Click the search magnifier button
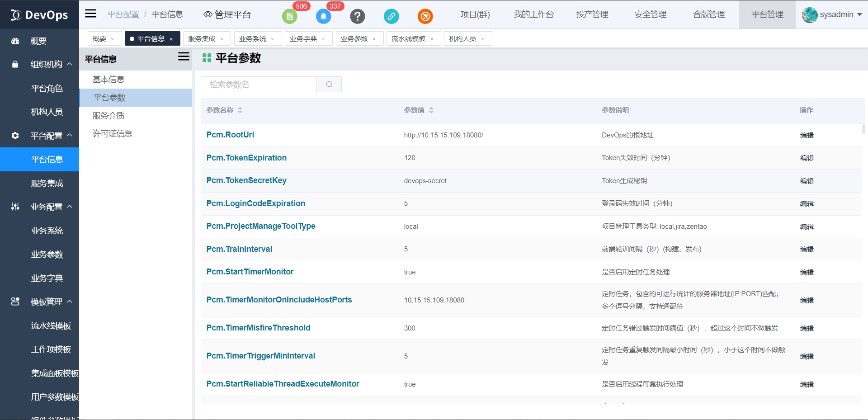The height and width of the screenshot is (420, 868). [x=329, y=85]
